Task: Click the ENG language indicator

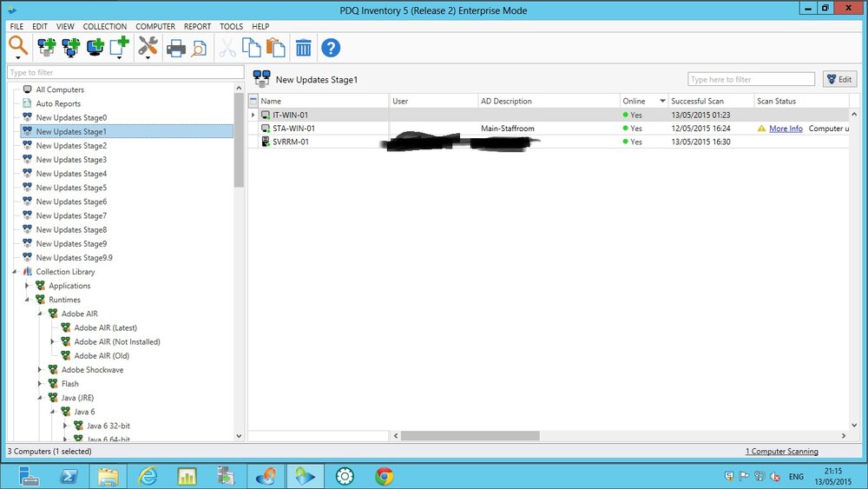Action: pyautogui.click(x=796, y=476)
